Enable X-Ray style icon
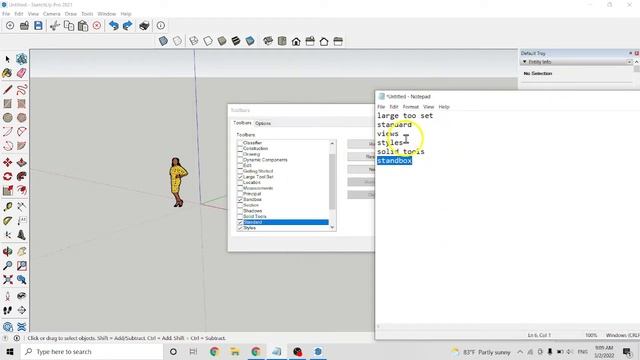Viewport: 640px width, 360px height. pyautogui.click(x=163, y=41)
